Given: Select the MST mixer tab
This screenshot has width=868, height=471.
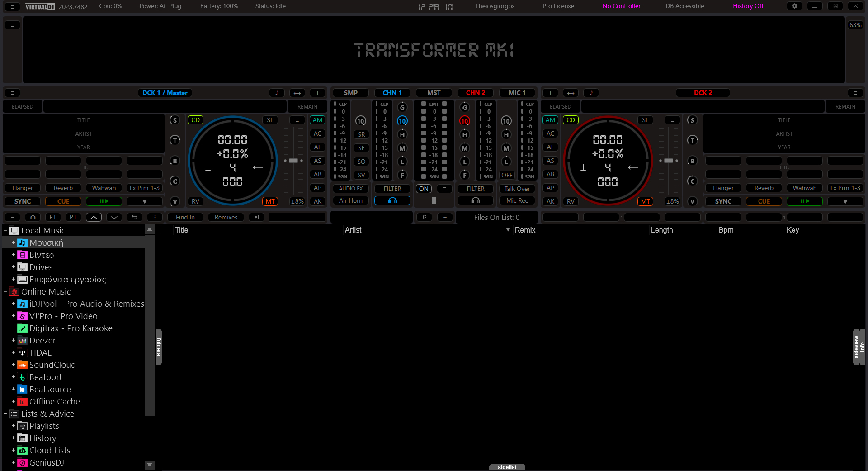Looking at the screenshot, I should pyautogui.click(x=434, y=93).
